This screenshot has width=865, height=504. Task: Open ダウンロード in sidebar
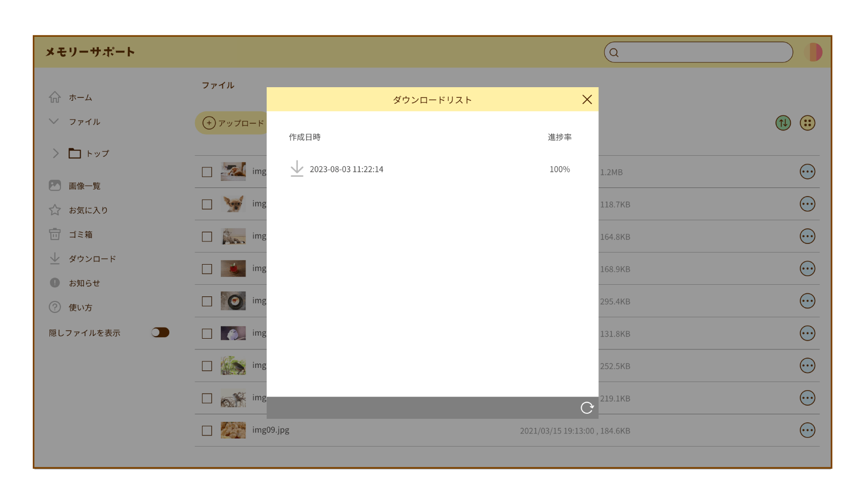[93, 259]
